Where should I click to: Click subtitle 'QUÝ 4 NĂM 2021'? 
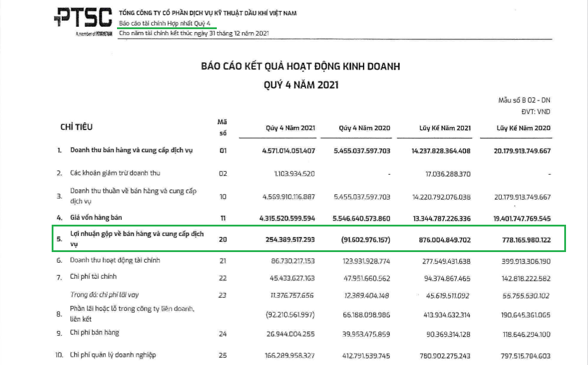[301, 85]
